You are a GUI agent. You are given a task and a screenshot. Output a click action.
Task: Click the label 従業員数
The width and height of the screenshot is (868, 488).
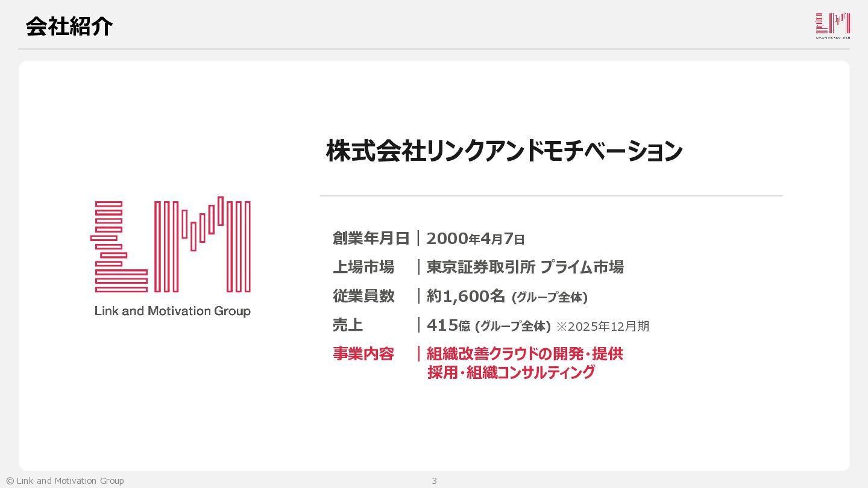pyautogui.click(x=363, y=296)
